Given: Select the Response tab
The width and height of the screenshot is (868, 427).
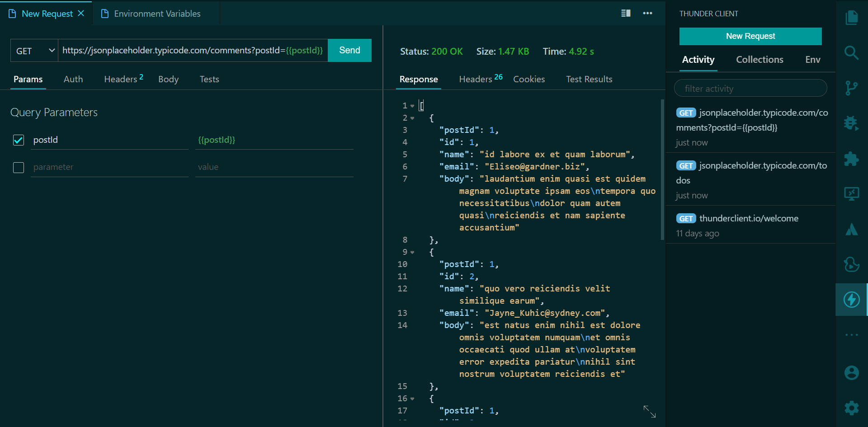Looking at the screenshot, I should pos(419,79).
